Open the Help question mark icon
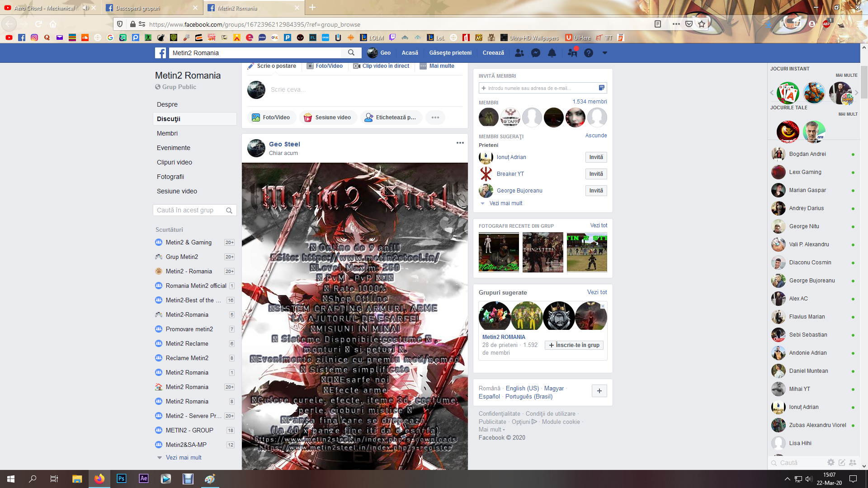 (x=588, y=53)
